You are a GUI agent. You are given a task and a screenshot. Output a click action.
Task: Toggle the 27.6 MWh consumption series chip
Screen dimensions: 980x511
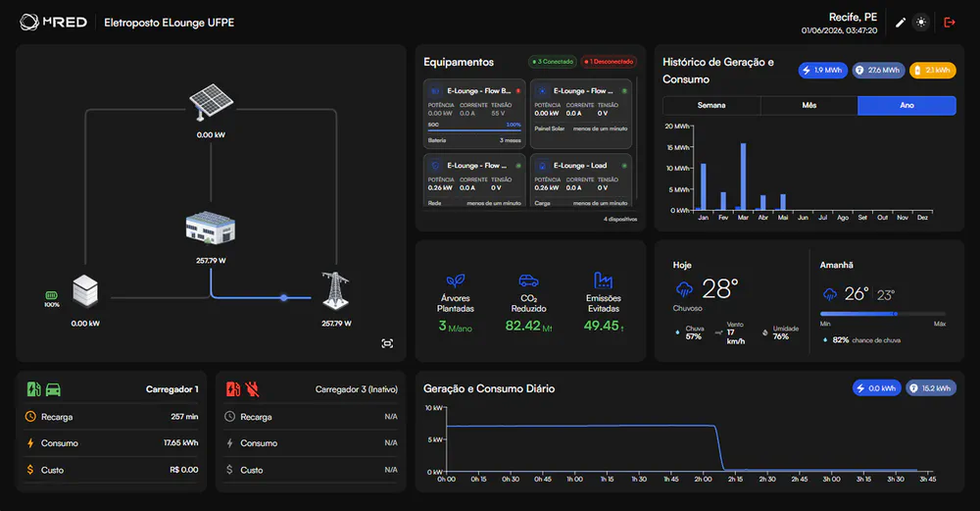[878, 71]
